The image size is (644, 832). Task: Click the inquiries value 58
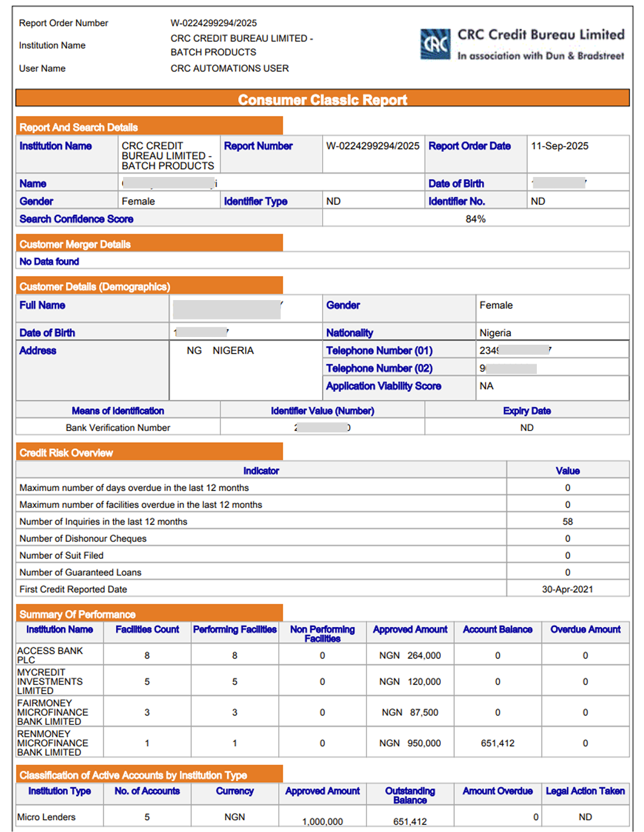[567, 522]
